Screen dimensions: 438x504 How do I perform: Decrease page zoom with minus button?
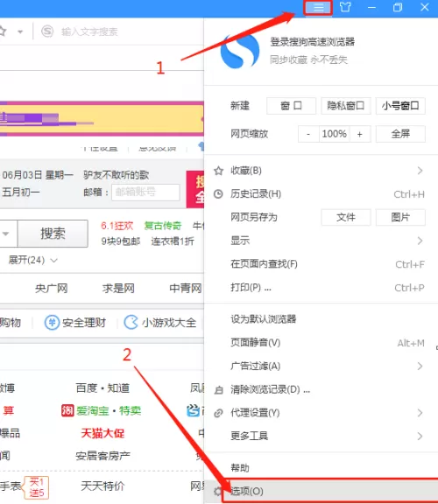308,134
